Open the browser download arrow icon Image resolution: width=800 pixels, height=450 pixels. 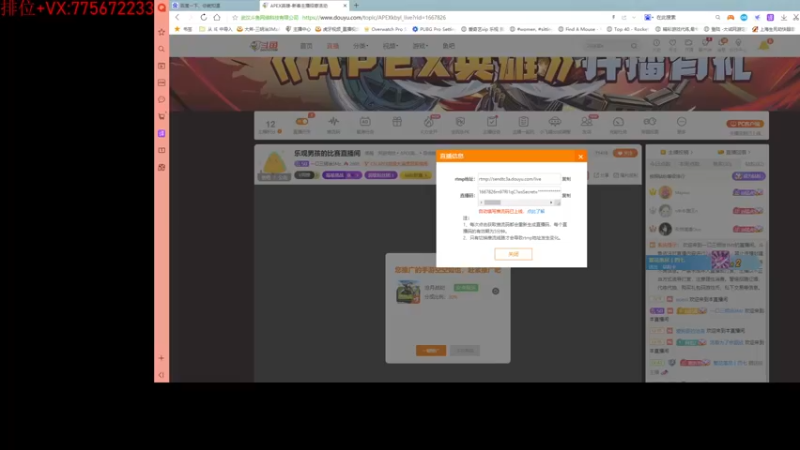784,17
